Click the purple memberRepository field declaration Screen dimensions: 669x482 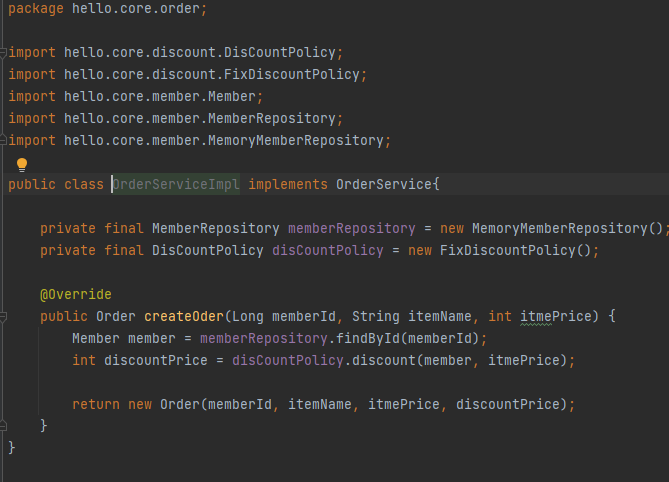click(x=352, y=228)
